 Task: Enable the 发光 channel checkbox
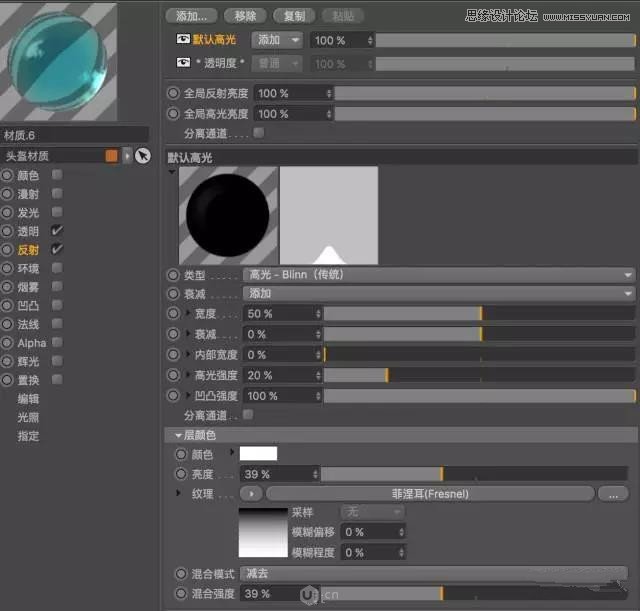point(57,212)
